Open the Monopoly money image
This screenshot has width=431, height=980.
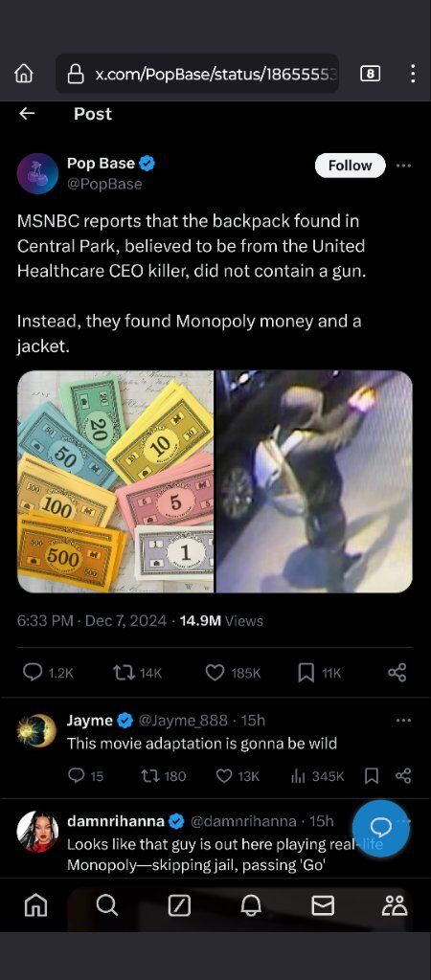click(x=115, y=481)
